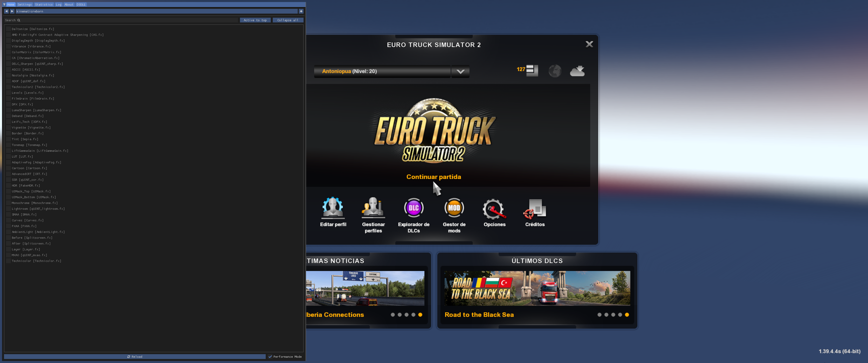Enable the DisplayDepth effect checkbox
This screenshot has height=363, width=868.
8,40
